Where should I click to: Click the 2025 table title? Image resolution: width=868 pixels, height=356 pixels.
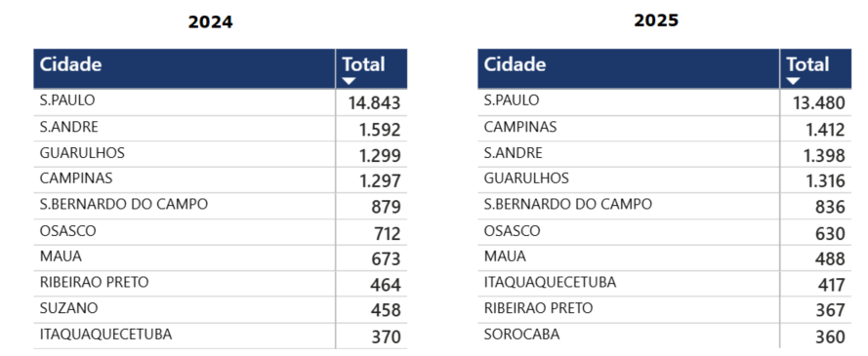point(656,20)
